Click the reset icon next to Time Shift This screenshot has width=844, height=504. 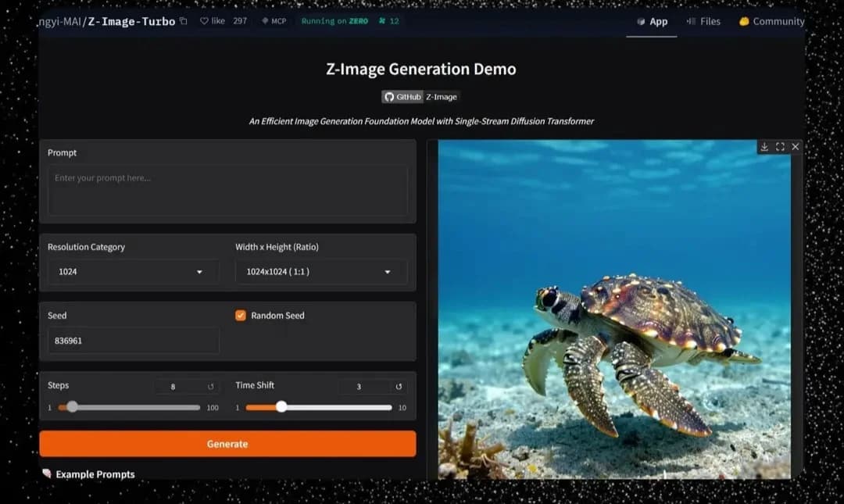click(398, 386)
